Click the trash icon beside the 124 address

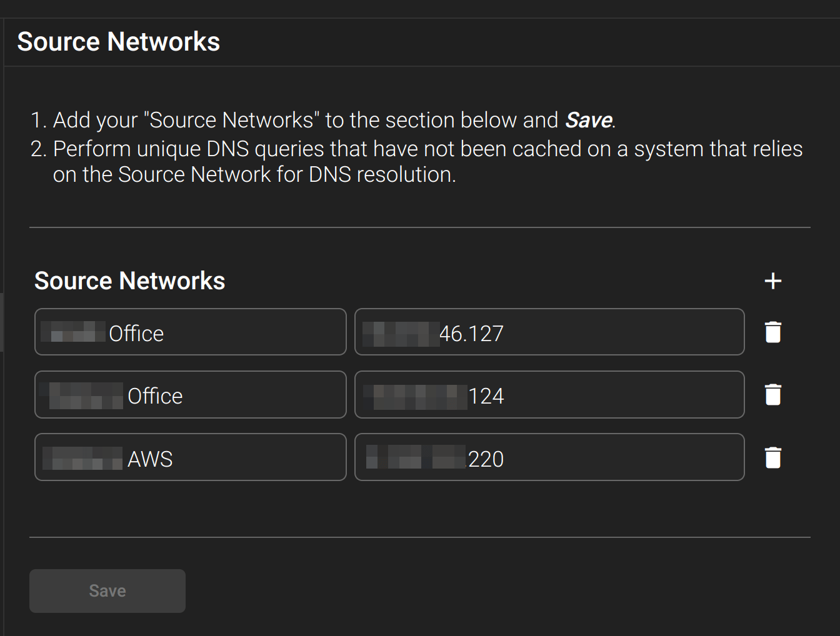pyautogui.click(x=772, y=394)
